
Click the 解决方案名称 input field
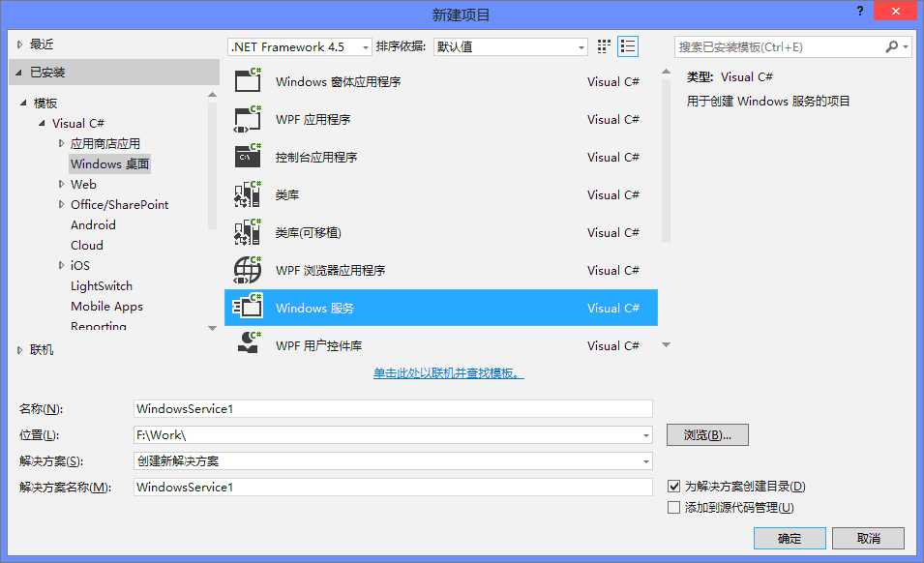coord(393,487)
